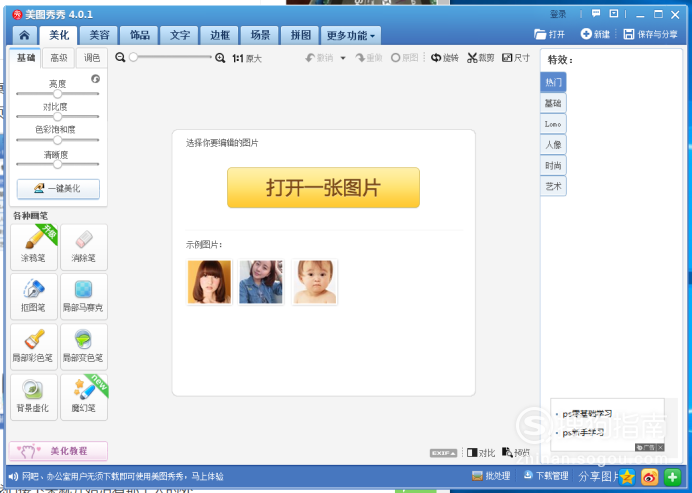692x493 pixels.
Task: Click the 登录 login link
Action: click(558, 14)
